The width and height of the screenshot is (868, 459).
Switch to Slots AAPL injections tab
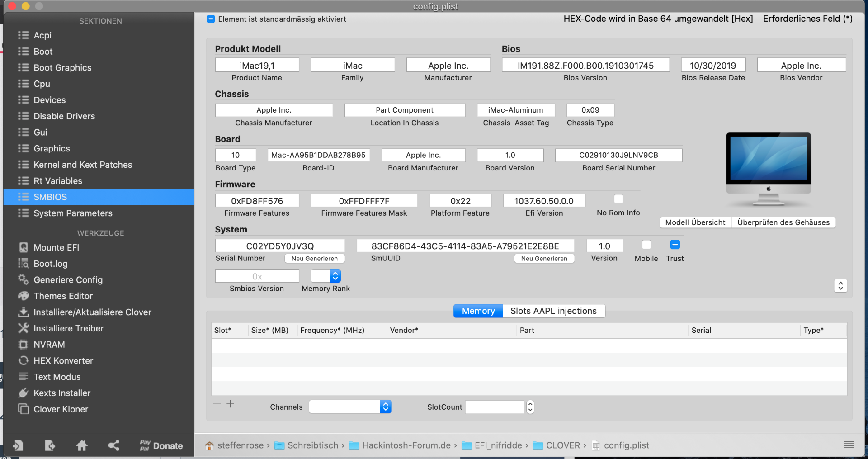pos(554,311)
